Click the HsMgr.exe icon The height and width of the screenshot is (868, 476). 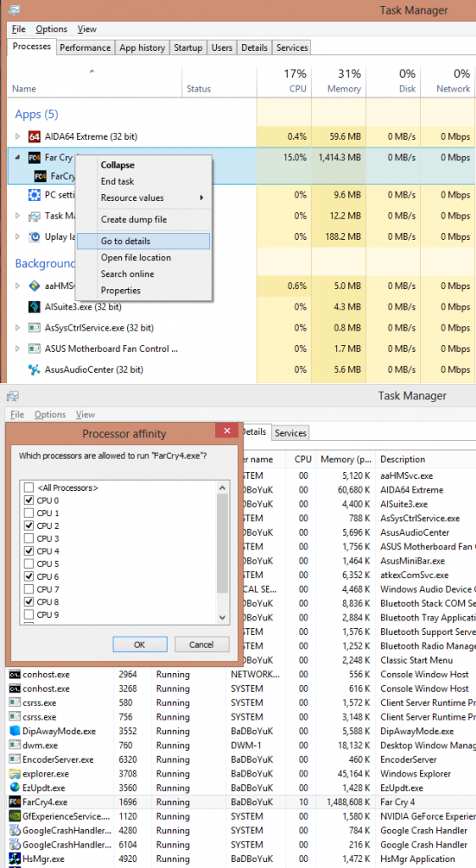pyautogui.click(x=14, y=859)
